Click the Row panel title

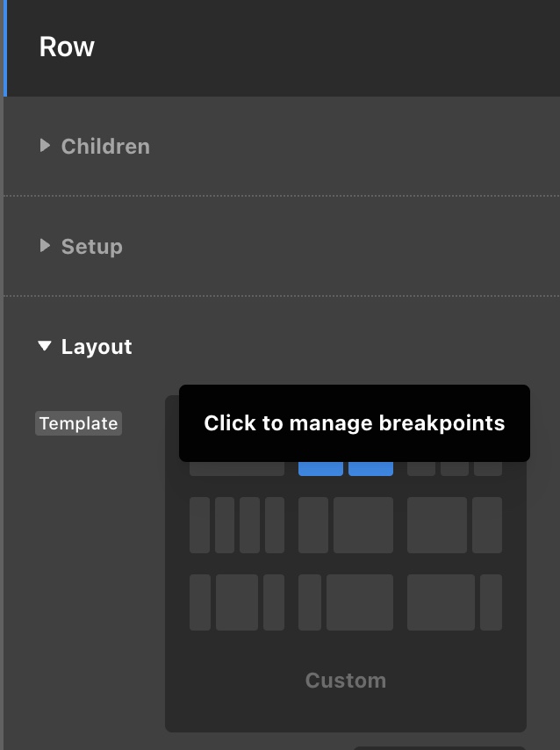click(x=67, y=47)
